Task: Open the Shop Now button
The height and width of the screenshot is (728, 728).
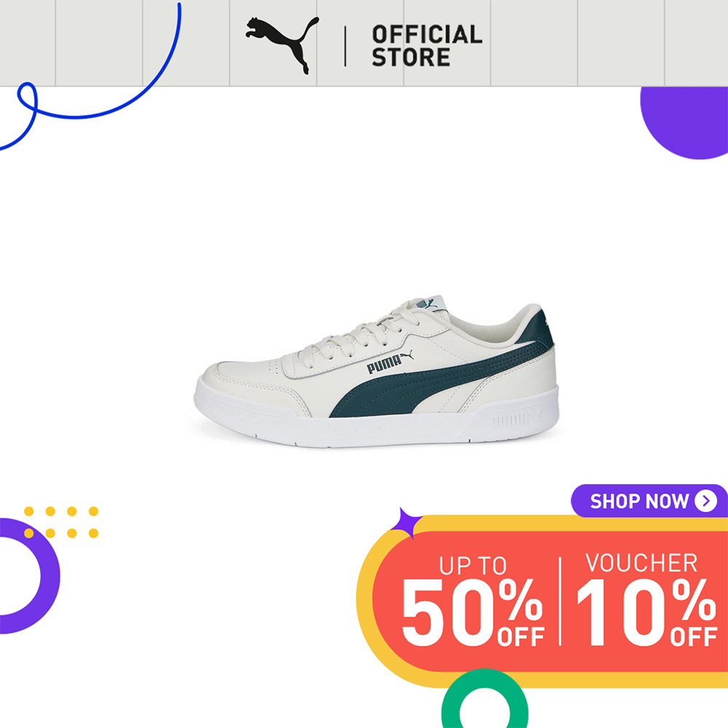Action: (649, 501)
